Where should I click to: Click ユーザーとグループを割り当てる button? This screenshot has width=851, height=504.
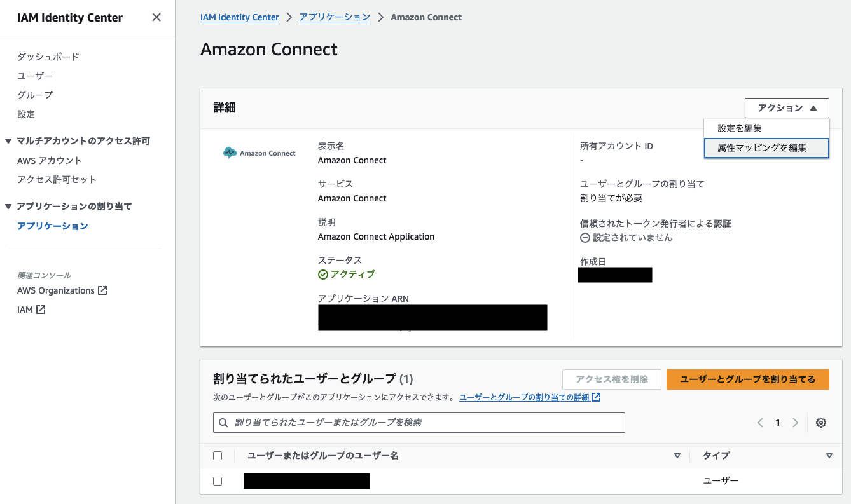747,379
